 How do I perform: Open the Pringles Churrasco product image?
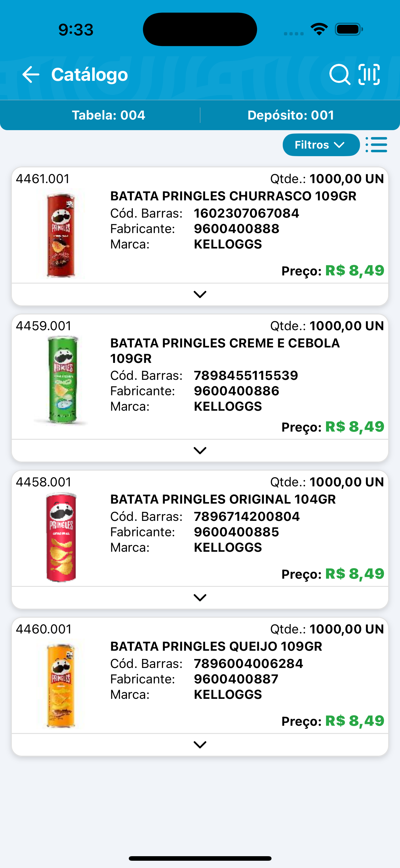[x=61, y=235]
